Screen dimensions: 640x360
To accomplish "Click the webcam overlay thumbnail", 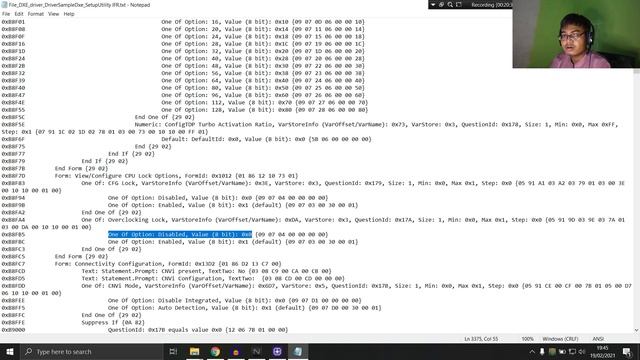I will [x=576, y=34].
